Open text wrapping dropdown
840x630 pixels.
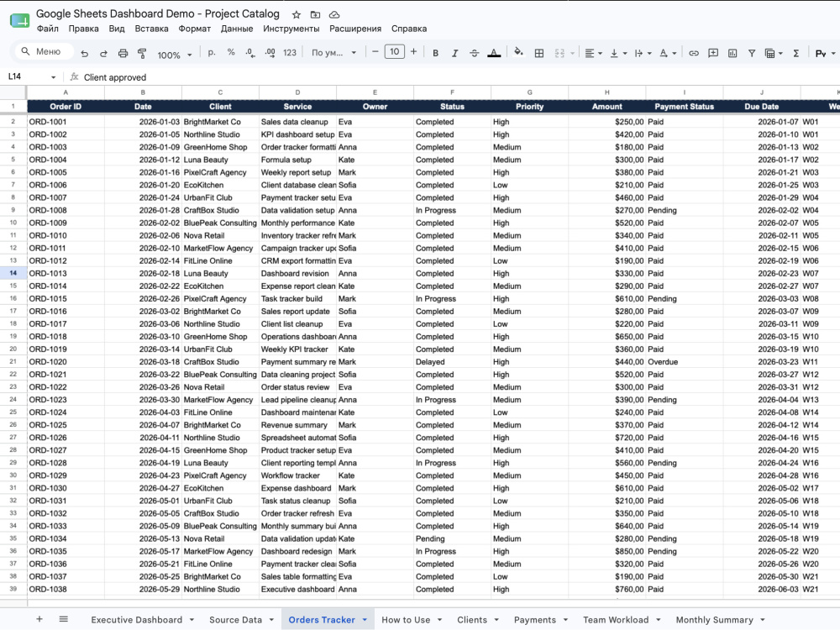643,53
